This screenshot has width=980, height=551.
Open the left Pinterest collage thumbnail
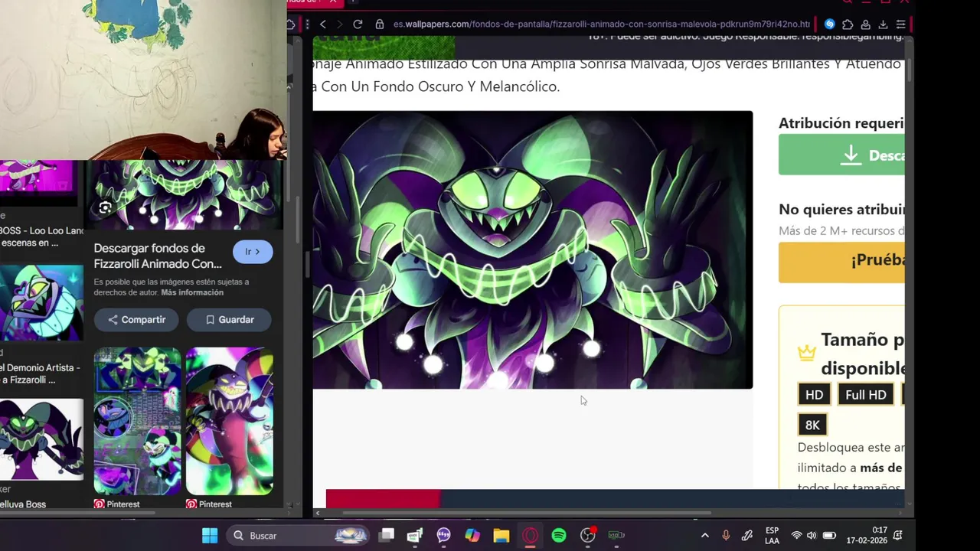(138, 422)
